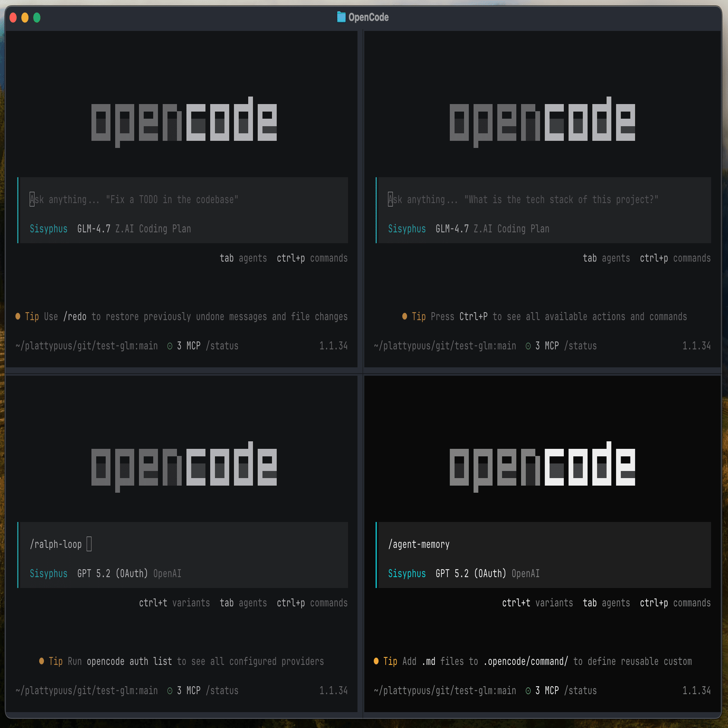Open the GPT 5.2 (OAuth) model selector under /agent-memory
The width and height of the screenshot is (728, 728).
tap(471, 574)
